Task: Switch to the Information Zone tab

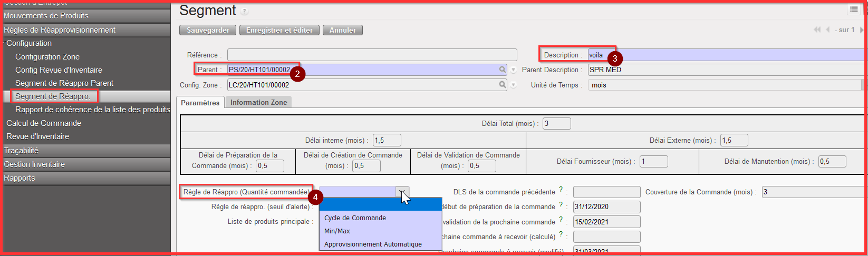Action: [x=258, y=103]
